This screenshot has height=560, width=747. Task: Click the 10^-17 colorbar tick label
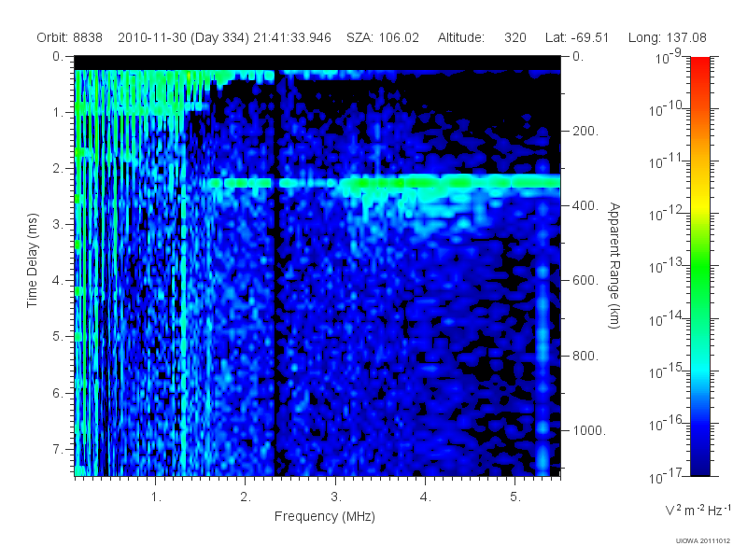point(666,476)
